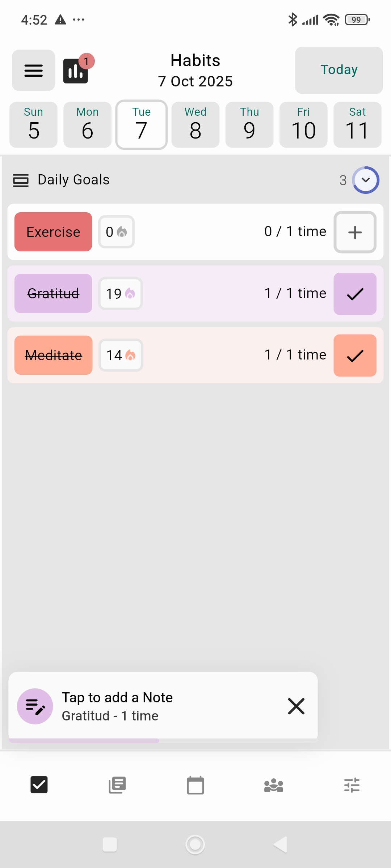Select Fri 10 in date strip
The image size is (391, 868).
click(303, 125)
